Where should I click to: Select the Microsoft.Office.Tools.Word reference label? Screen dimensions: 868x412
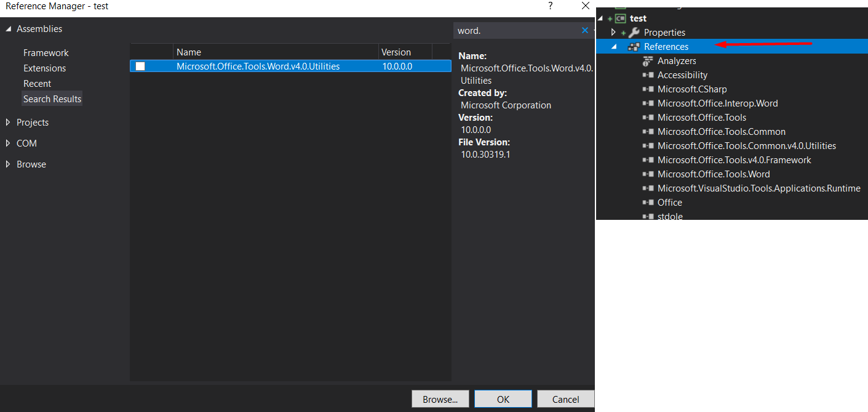(x=714, y=174)
